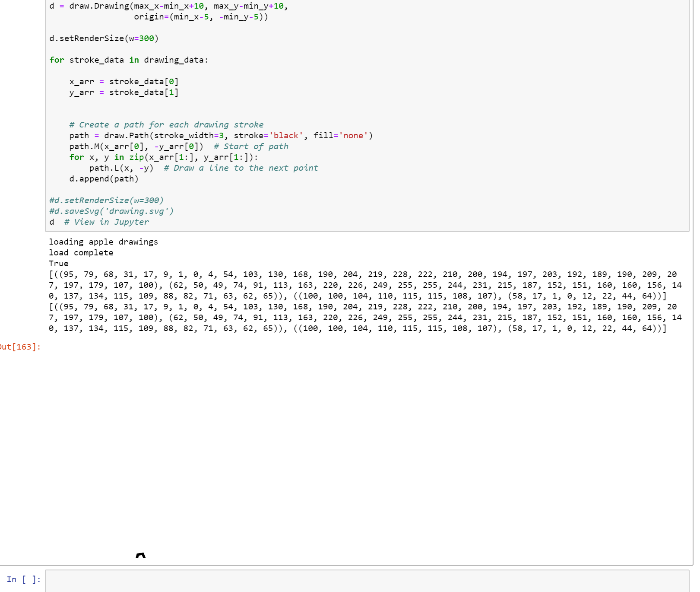Click the '# Create a path for each drawing stroke' comment
This screenshot has height=592, width=700.
(x=166, y=124)
